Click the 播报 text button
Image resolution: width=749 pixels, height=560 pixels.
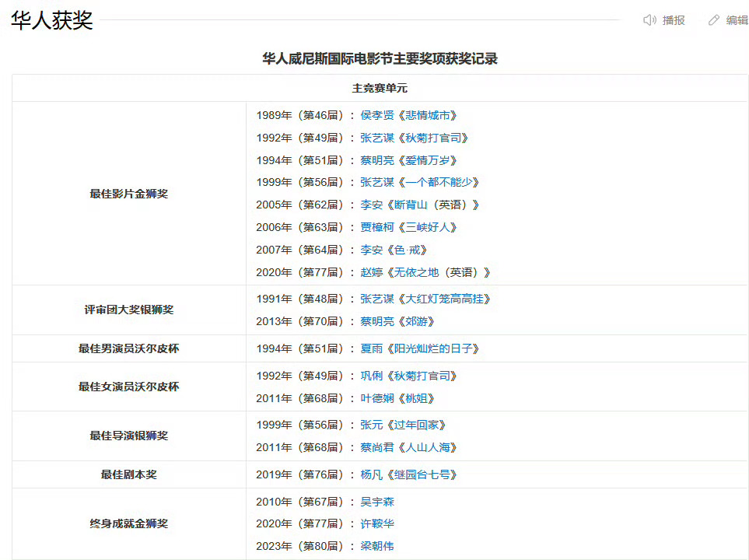click(x=674, y=20)
